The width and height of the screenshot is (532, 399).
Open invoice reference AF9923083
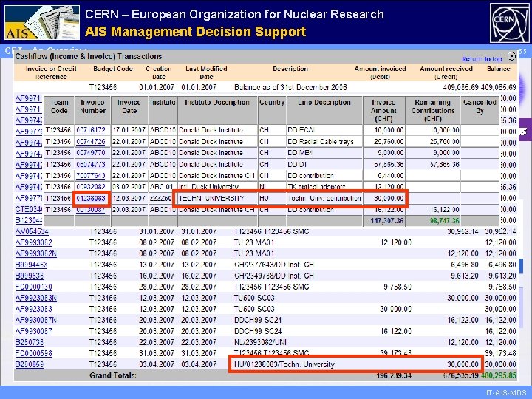33,309
